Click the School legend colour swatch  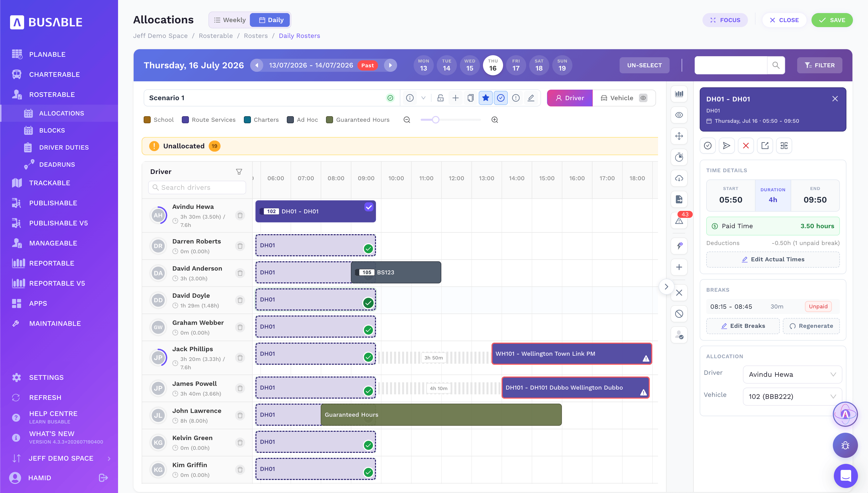click(x=147, y=120)
